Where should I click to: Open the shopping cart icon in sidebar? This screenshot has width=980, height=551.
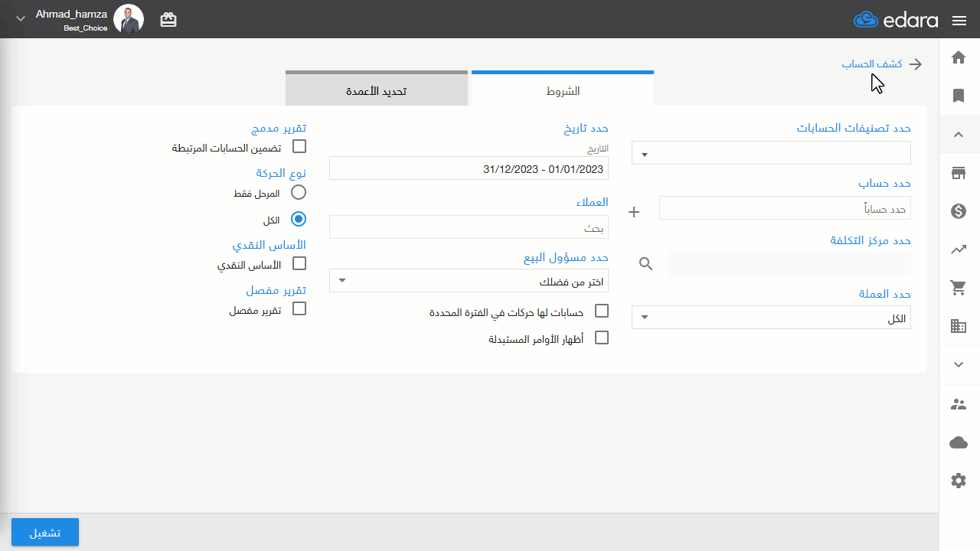[959, 288]
